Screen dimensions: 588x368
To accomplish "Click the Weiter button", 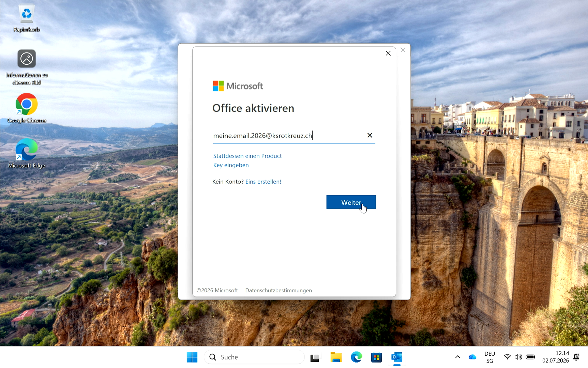I will (x=351, y=202).
